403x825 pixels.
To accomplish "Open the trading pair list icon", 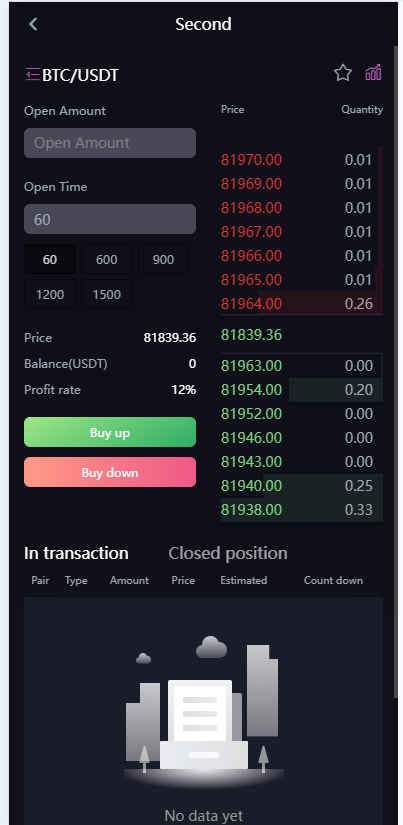I will pyautogui.click(x=32, y=74).
